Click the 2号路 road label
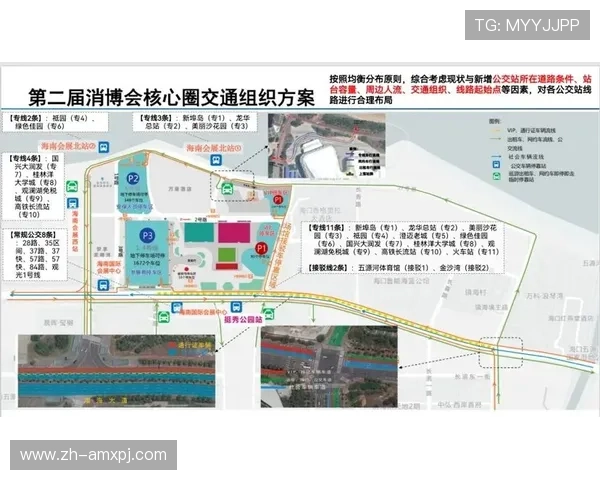The height and width of the screenshot is (480, 600). pyautogui.click(x=200, y=220)
